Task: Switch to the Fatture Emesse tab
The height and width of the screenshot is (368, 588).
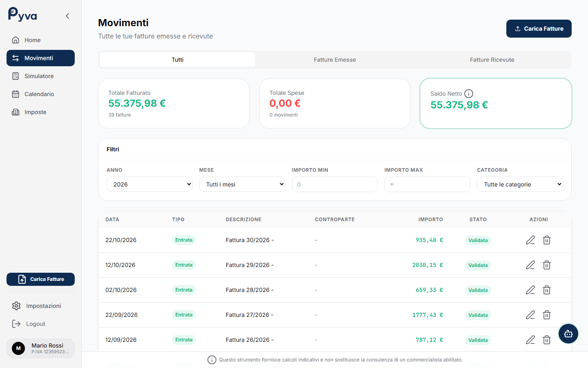Action: [334, 60]
